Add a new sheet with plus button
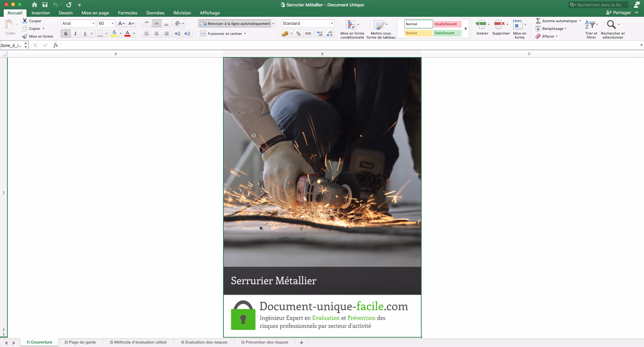The width and height of the screenshot is (644, 347). [x=301, y=342]
